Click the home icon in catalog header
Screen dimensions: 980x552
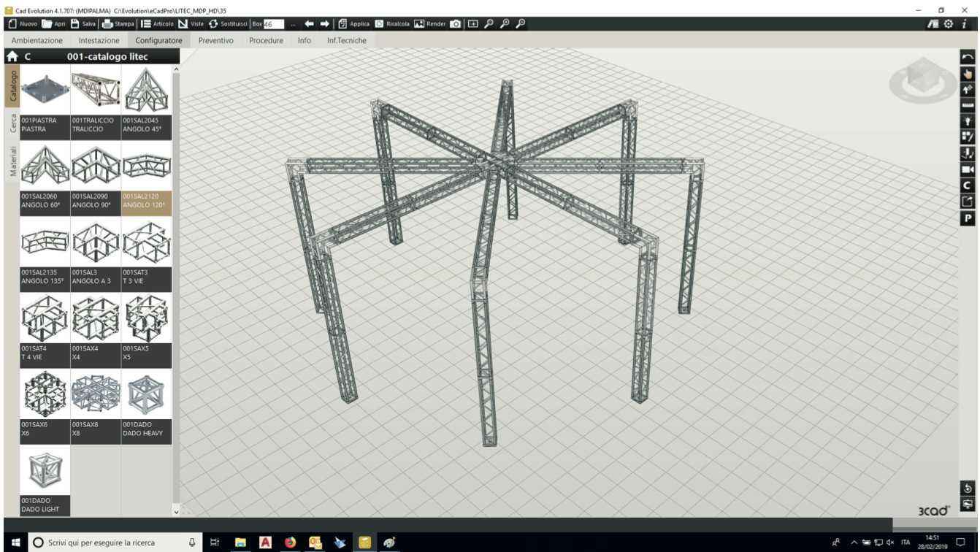click(x=12, y=56)
